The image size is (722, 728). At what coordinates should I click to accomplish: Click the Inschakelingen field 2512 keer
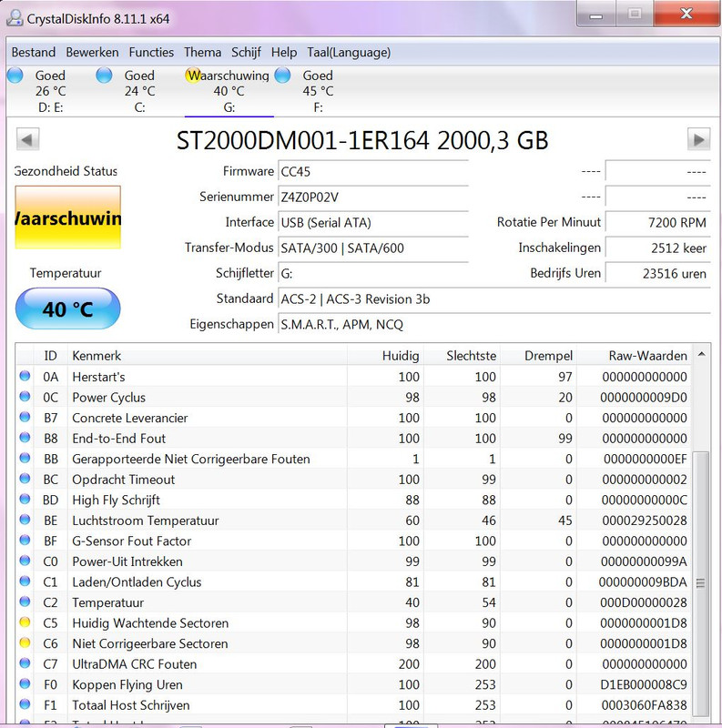pos(658,248)
